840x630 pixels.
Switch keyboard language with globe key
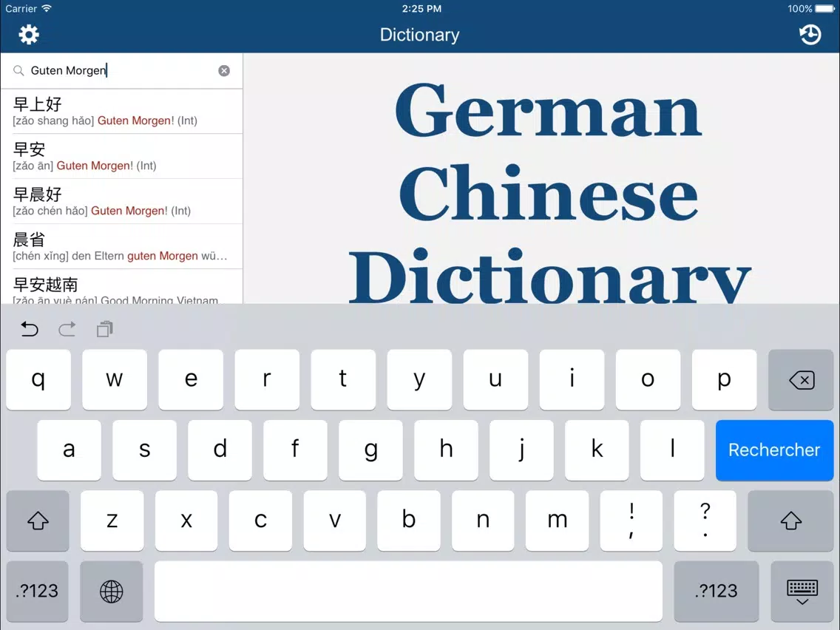coord(112,591)
